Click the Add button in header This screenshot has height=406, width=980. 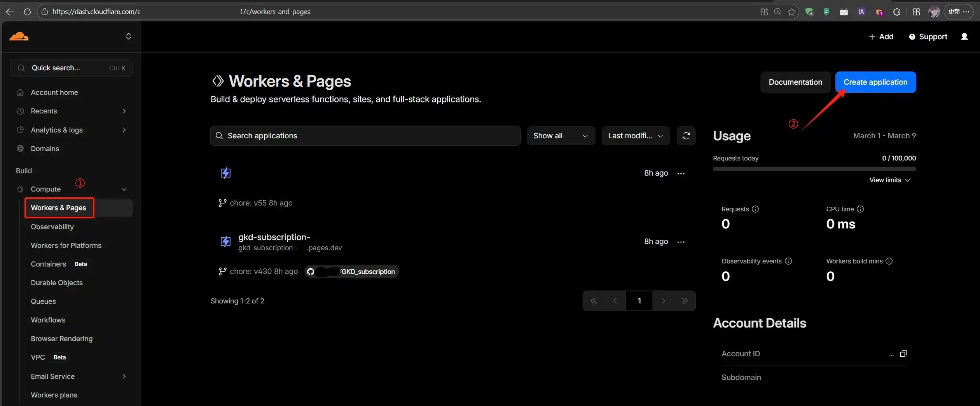[881, 37]
